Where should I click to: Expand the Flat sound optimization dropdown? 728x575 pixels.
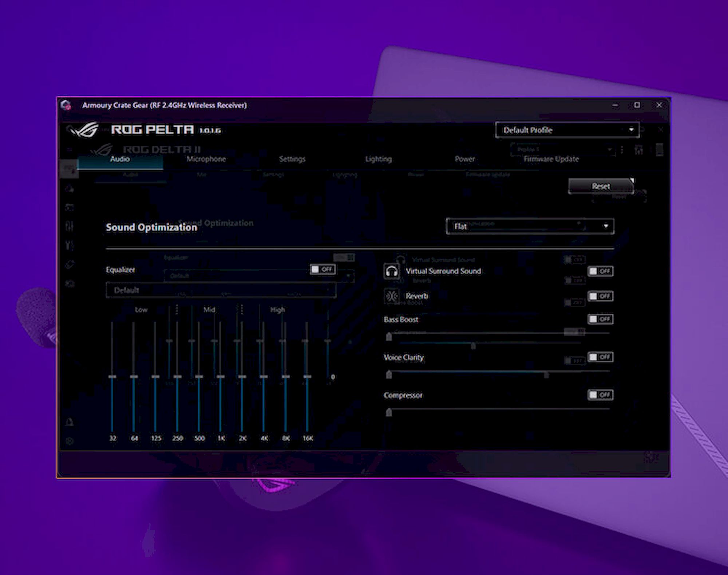pyautogui.click(x=530, y=226)
